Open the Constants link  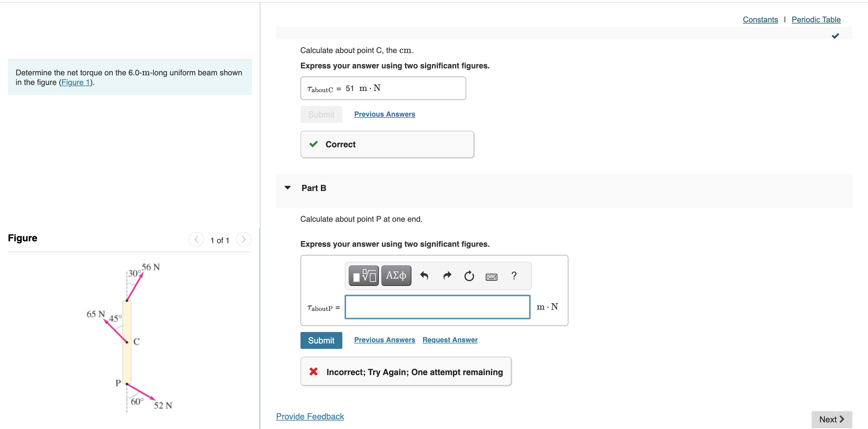click(760, 20)
